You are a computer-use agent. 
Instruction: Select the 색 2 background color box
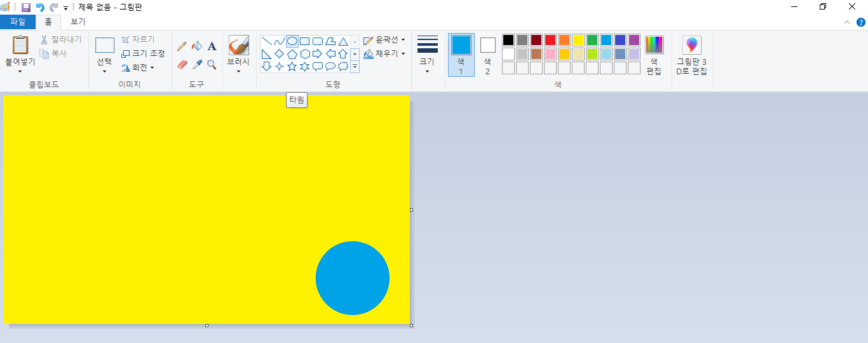click(x=487, y=55)
